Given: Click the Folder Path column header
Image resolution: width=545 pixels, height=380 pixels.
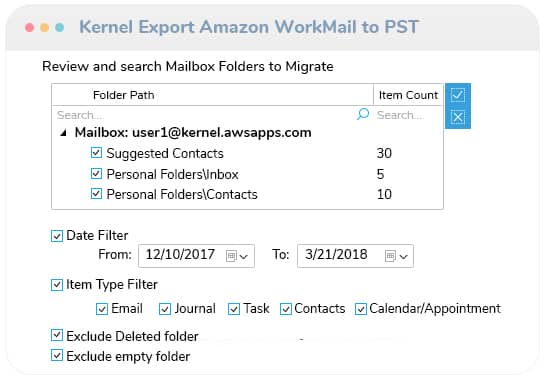Looking at the screenshot, I should [x=212, y=95].
